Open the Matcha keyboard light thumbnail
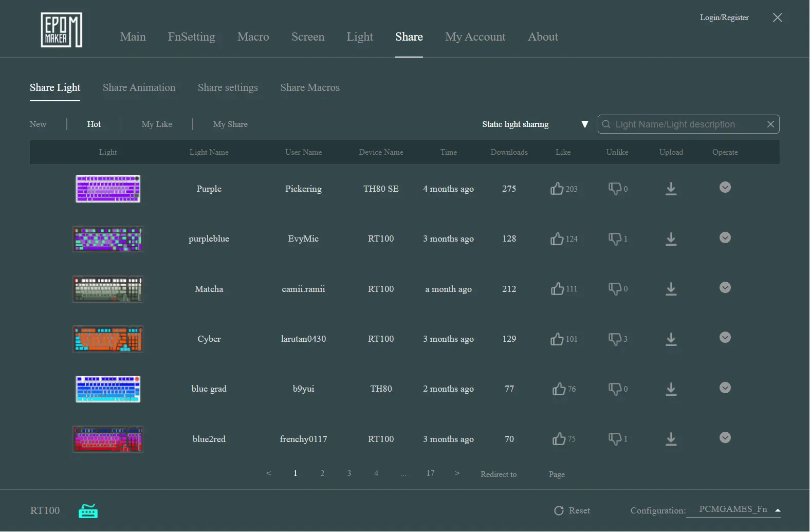810x532 pixels. point(108,289)
